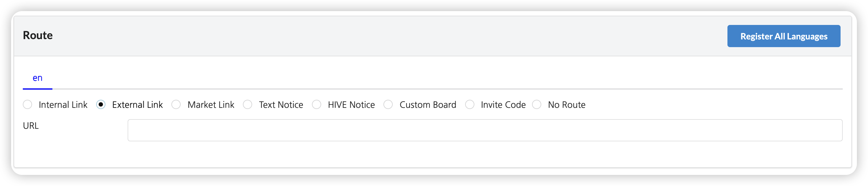Click the "Internal Link" label text
Screen dimensions: 868x186
(63, 105)
